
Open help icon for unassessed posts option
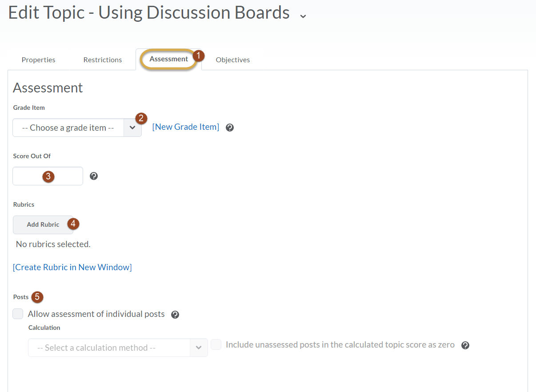[x=465, y=345]
